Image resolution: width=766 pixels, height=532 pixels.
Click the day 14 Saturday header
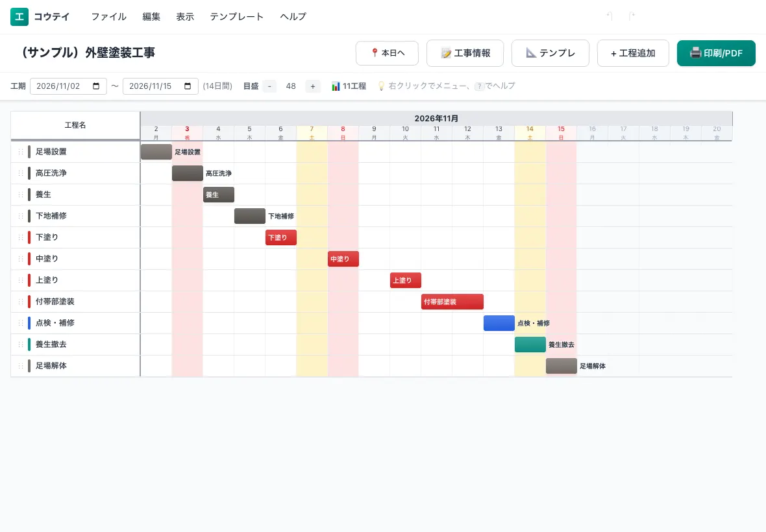[x=530, y=133]
